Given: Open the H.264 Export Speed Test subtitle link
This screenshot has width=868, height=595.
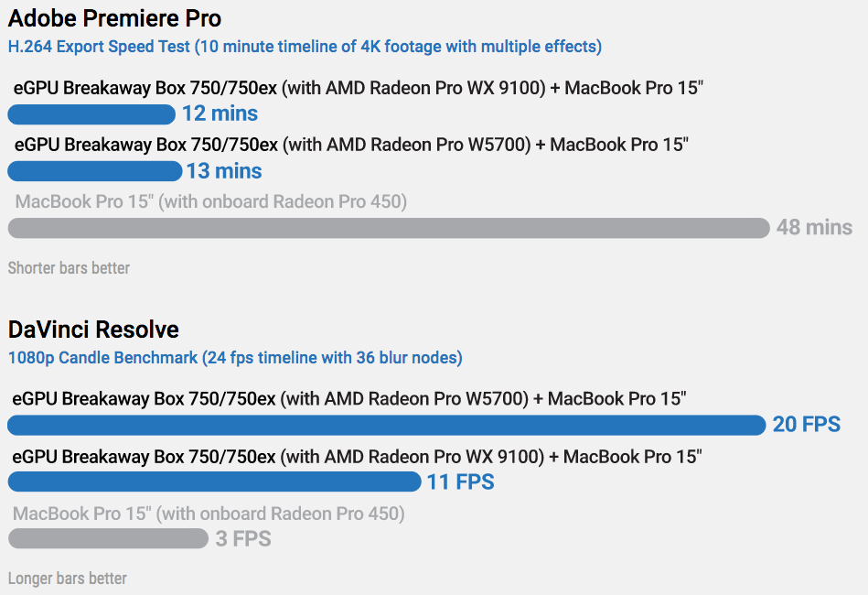Looking at the screenshot, I should coord(305,47).
